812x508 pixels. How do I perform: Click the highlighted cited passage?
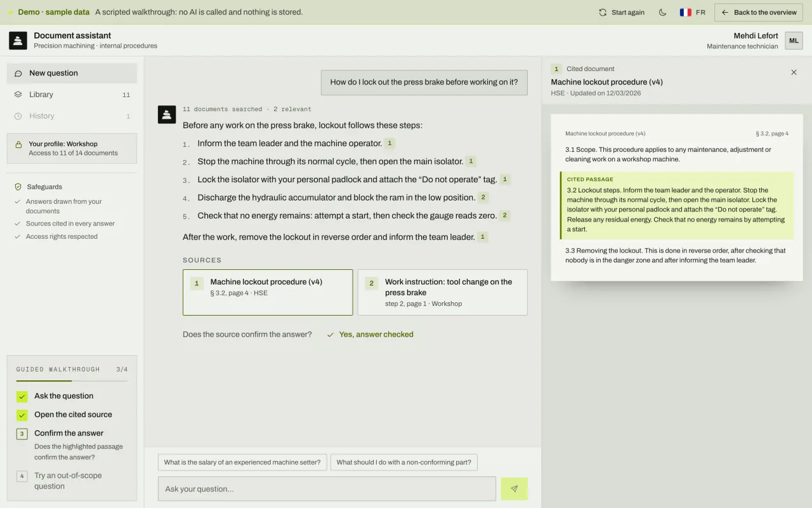point(677,206)
